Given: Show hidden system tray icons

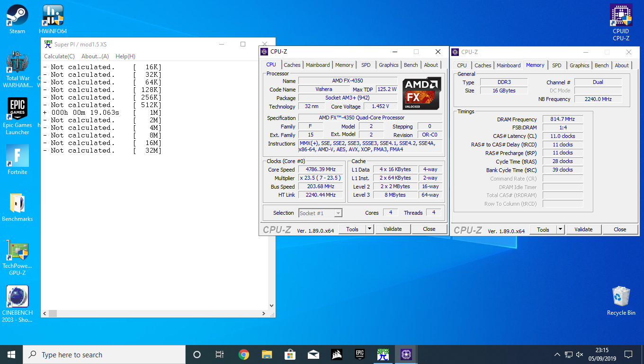Looking at the screenshot, I should [557, 355].
